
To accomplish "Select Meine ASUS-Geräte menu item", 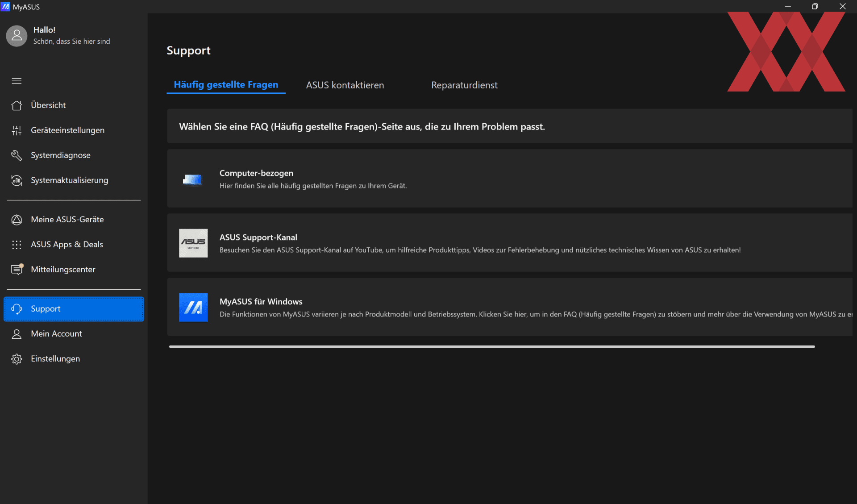I will (74, 220).
